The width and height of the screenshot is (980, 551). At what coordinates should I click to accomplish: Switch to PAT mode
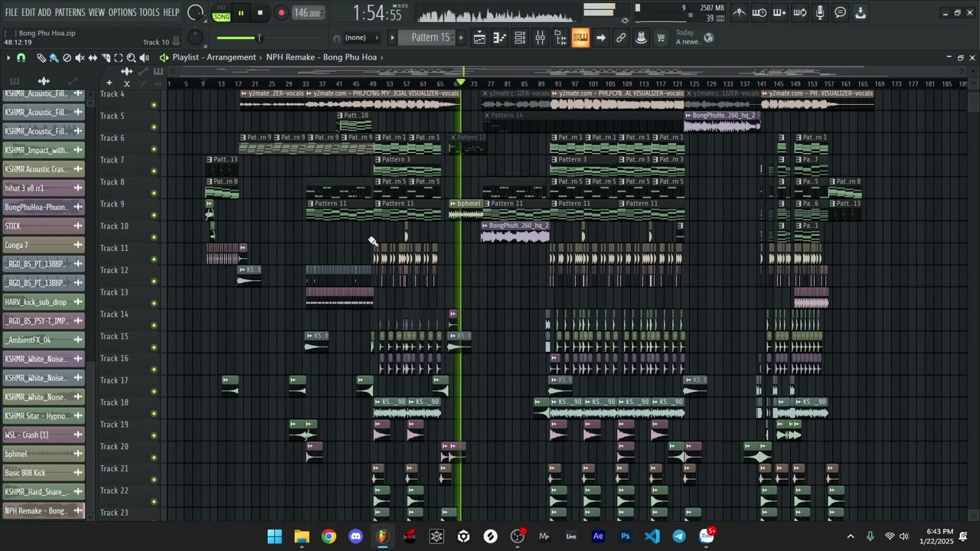[221, 8]
